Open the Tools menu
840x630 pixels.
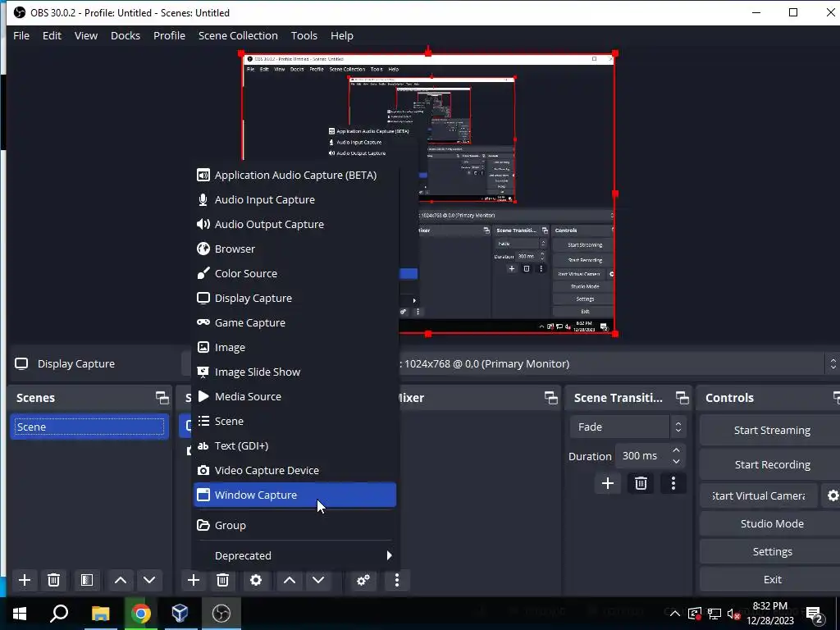point(304,36)
